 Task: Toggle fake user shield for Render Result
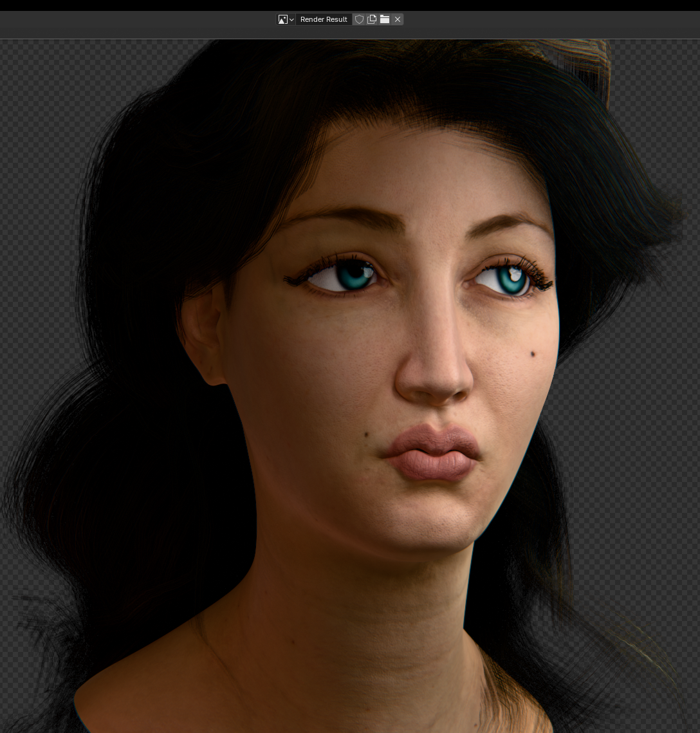pyautogui.click(x=359, y=19)
